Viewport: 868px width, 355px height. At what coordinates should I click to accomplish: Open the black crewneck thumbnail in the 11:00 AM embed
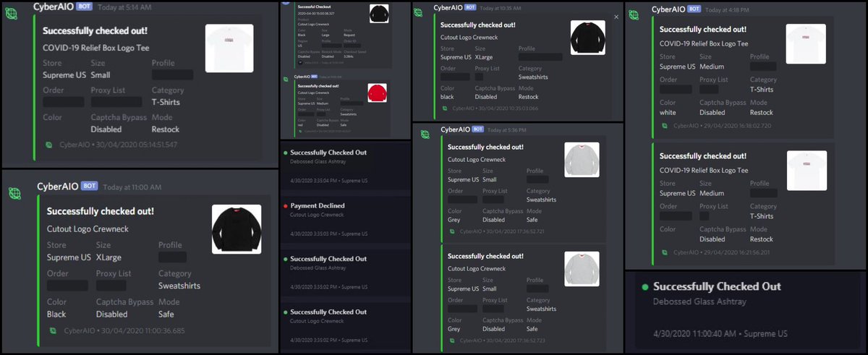[x=237, y=229]
